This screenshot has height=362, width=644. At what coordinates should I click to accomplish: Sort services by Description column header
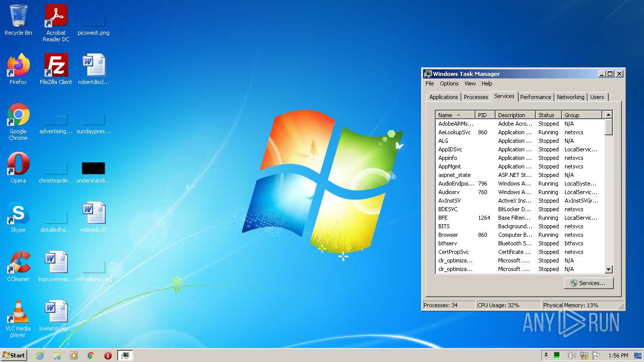[515, 115]
